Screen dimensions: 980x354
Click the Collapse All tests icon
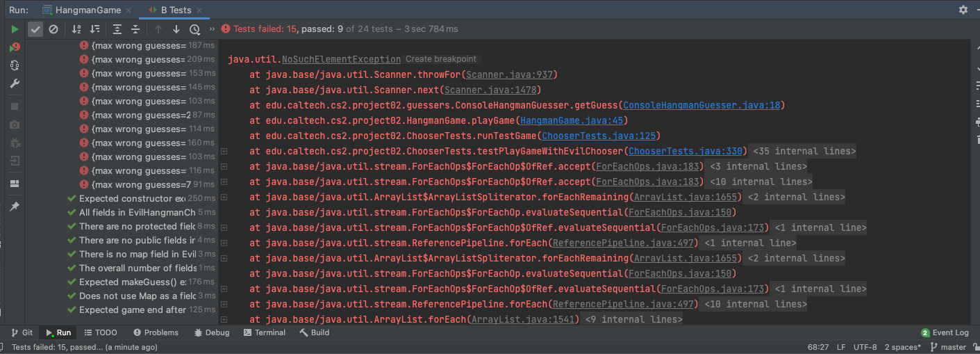point(135,29)
